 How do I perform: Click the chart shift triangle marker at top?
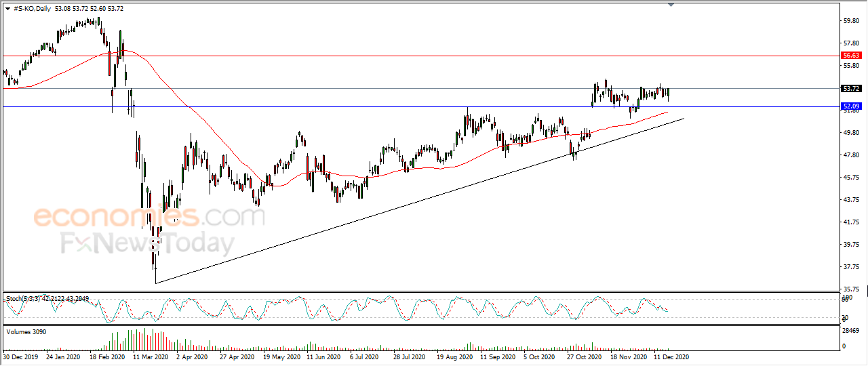(x=671, y=5)
